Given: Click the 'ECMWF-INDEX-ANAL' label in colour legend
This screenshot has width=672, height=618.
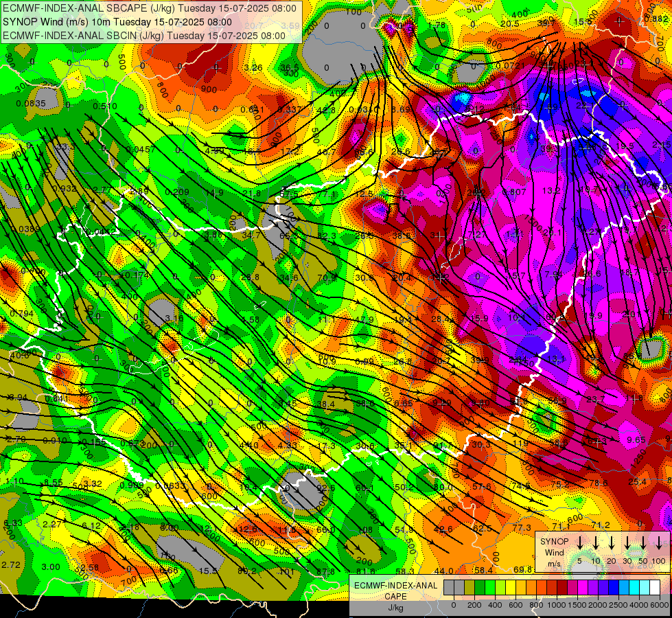Looking at the screenshot, I should [x=396, y=586].
